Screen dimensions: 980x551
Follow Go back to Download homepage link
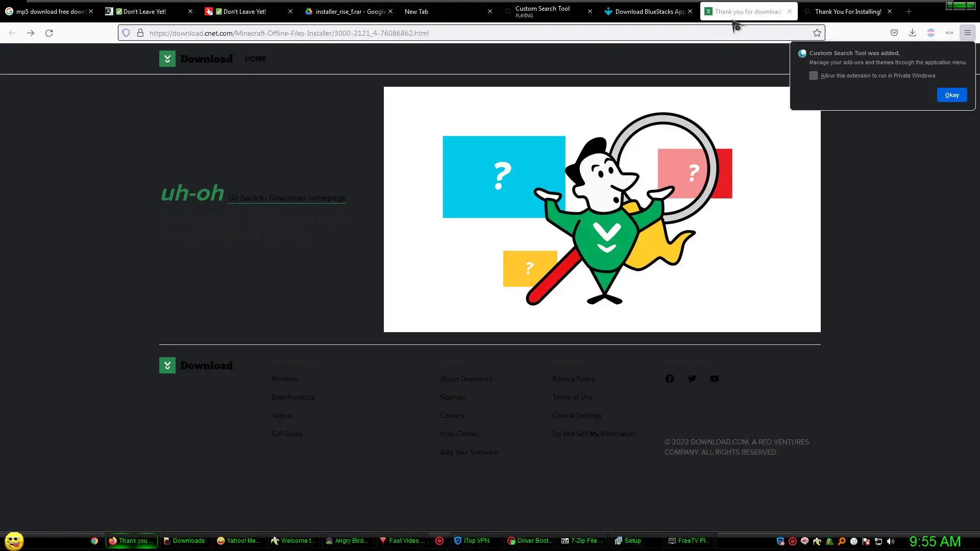(286, 198)
